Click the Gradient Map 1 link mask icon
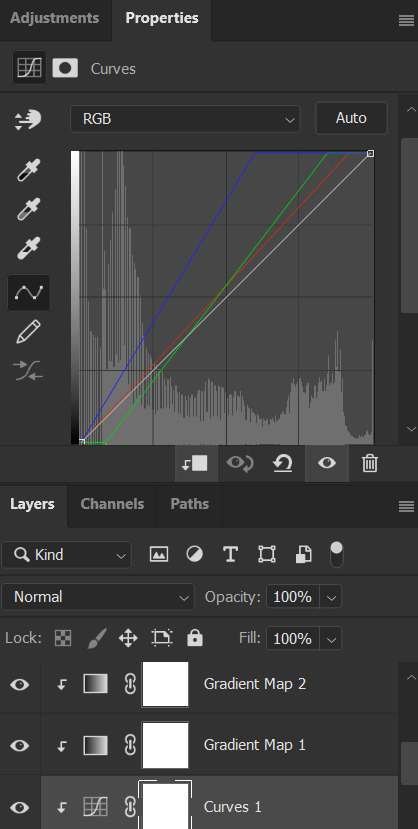418x829 pixels. (129, 745)
